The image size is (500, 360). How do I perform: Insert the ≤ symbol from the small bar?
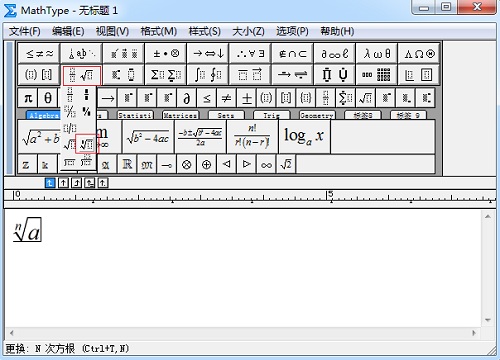click(x=207, y=98)
